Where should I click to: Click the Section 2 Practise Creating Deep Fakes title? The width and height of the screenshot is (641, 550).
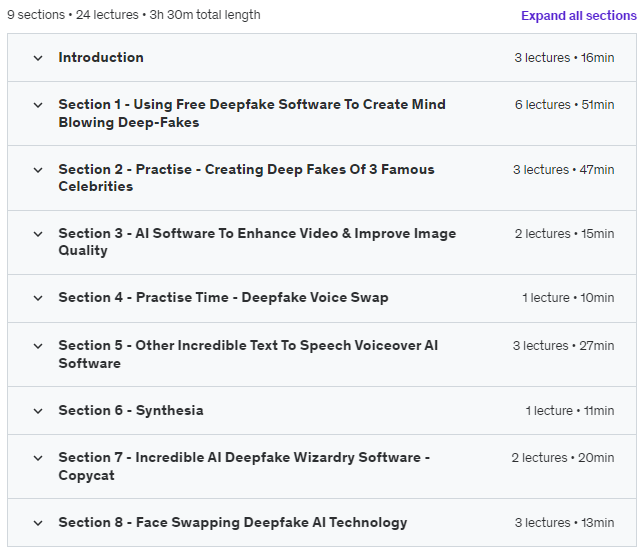click(x=246, y=178)
